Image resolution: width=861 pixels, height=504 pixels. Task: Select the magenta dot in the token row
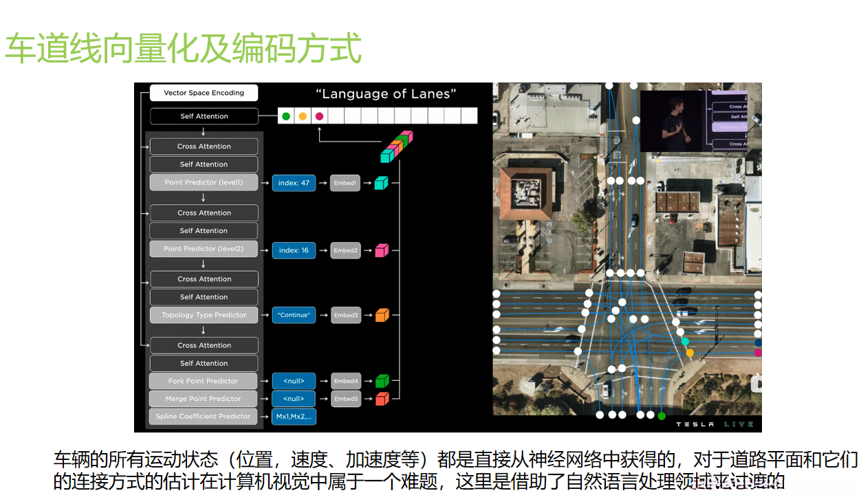tap(319, 116)
